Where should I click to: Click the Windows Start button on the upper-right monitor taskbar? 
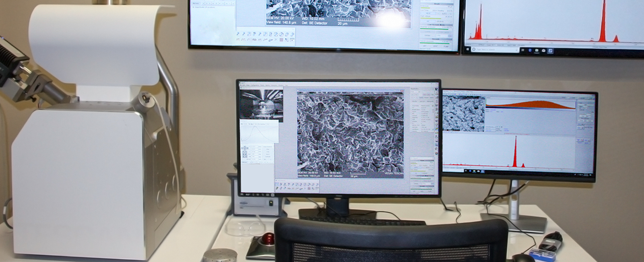coord(468,50)
